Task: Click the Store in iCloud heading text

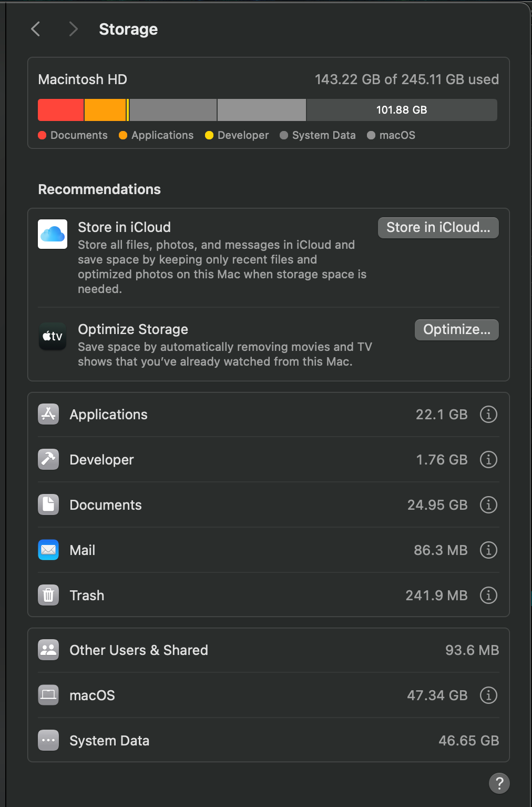Action: (x=124, y=227)
